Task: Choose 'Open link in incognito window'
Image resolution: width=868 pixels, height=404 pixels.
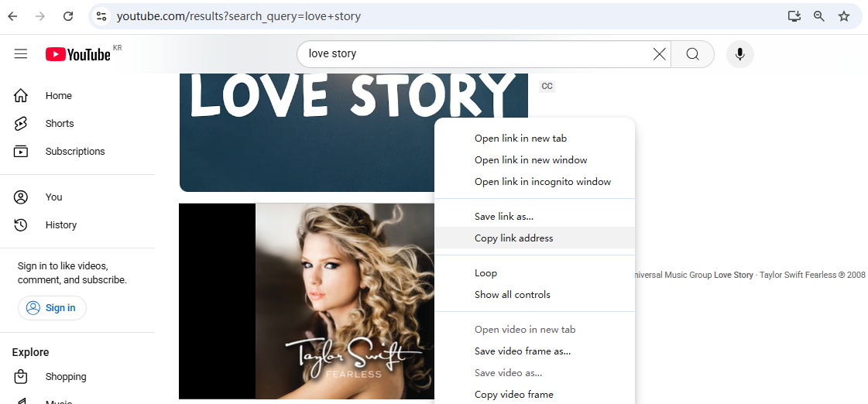Action: (x=534, y=182)
